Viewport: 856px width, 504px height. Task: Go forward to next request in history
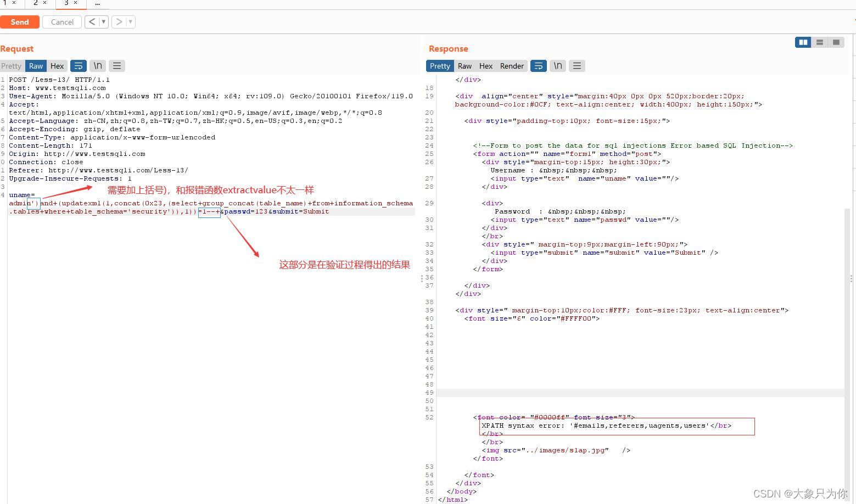pyautogui.click(x=119, y=22)
